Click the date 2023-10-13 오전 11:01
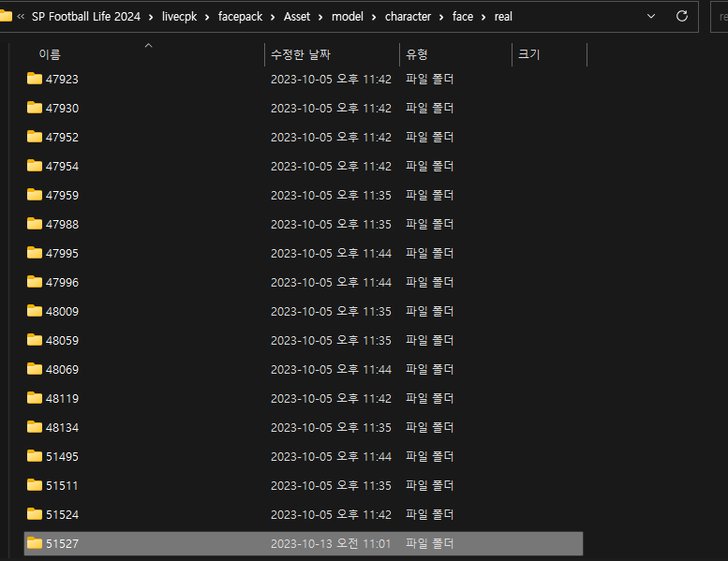 [331, 543]
